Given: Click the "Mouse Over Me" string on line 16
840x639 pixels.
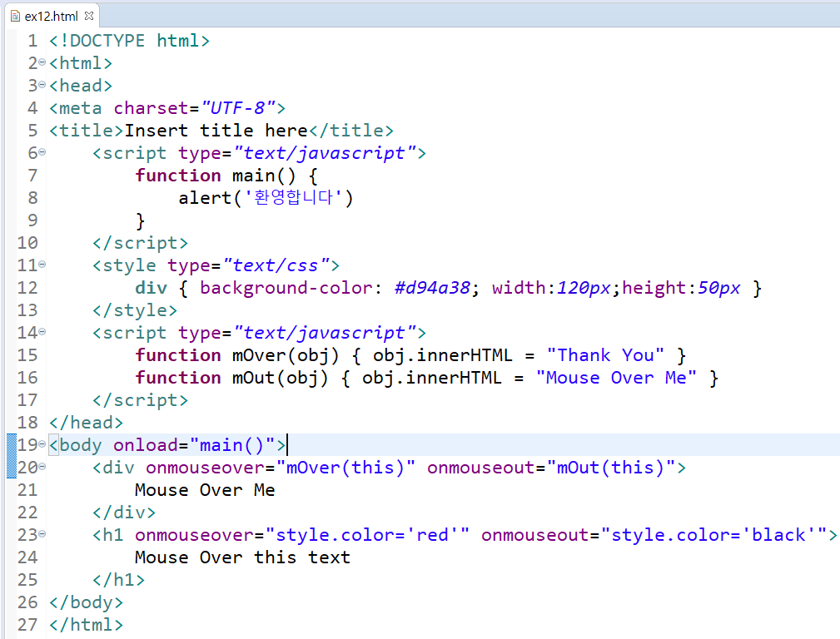Looking at the screenshot, I should click(616, 378).
